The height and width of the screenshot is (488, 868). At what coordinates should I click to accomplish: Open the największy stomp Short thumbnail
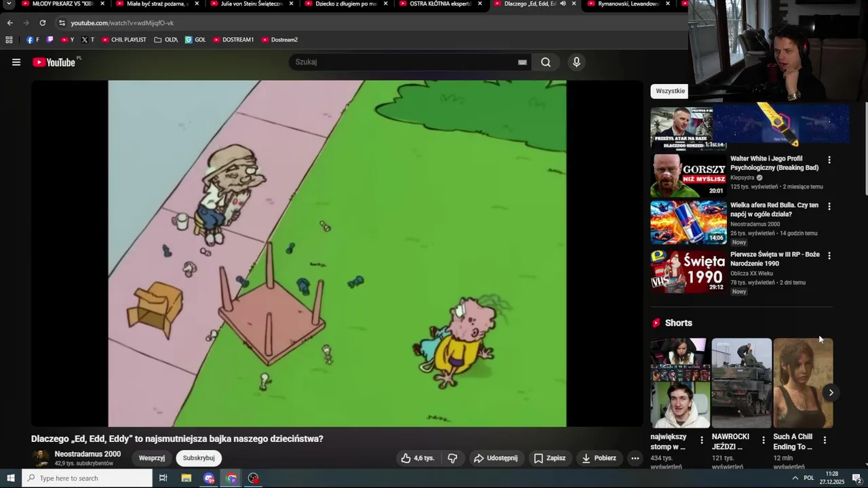point(680,383)
